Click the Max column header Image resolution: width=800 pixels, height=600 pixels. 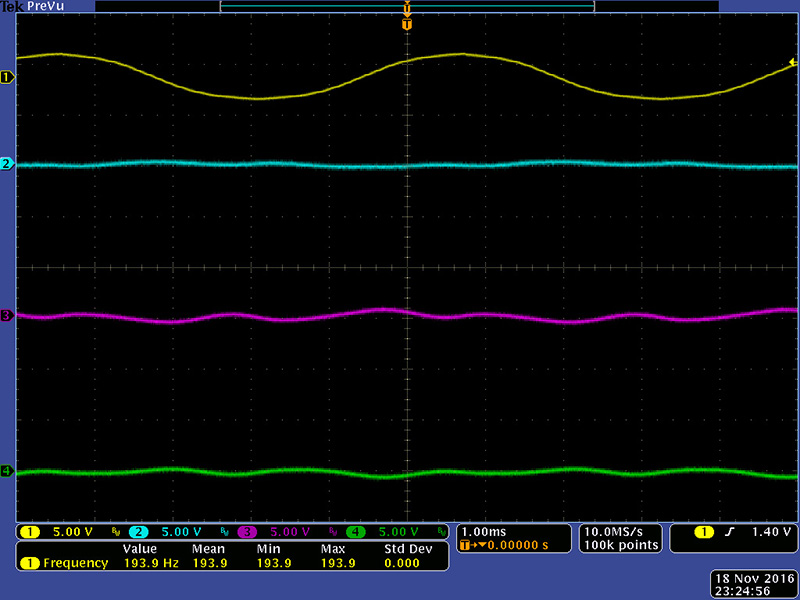coord(333,549)
